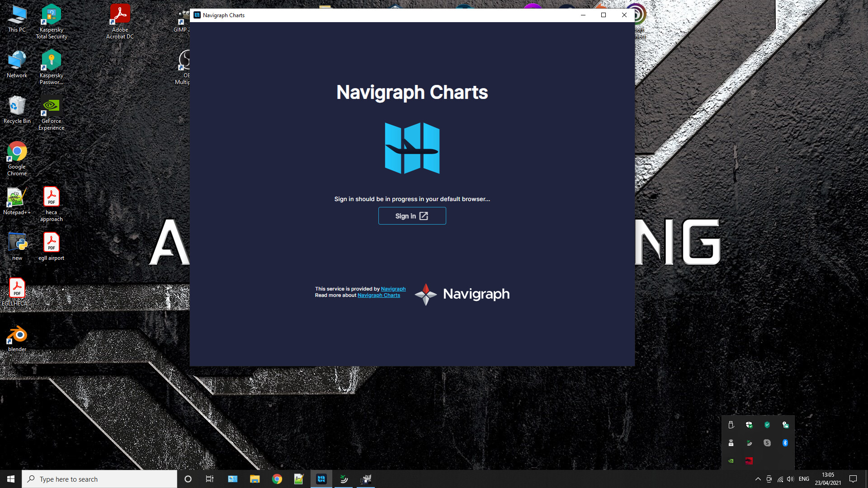Click the Sign in button
868x488 pixels.
[412, 216]
